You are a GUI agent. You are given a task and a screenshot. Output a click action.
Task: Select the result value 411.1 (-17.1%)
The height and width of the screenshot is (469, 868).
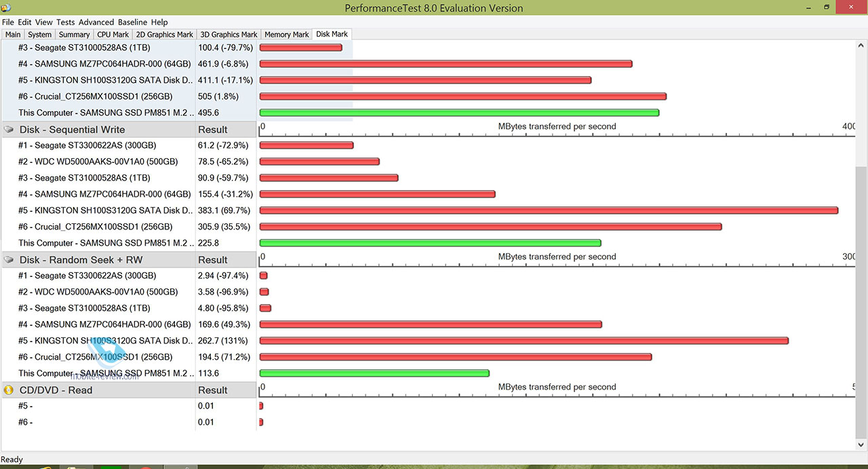(x=225, y=80)
